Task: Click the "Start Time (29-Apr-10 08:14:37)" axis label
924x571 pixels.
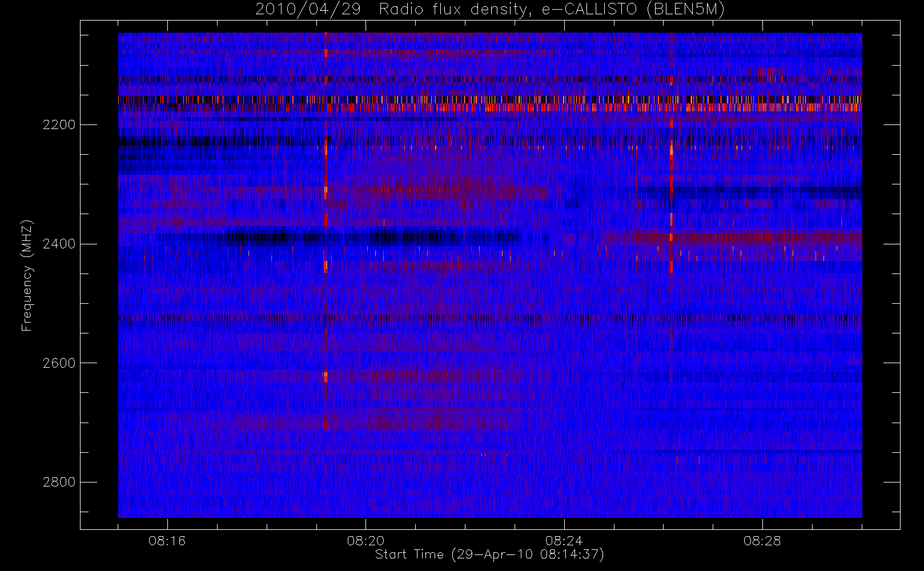Action: coord(489,554)
